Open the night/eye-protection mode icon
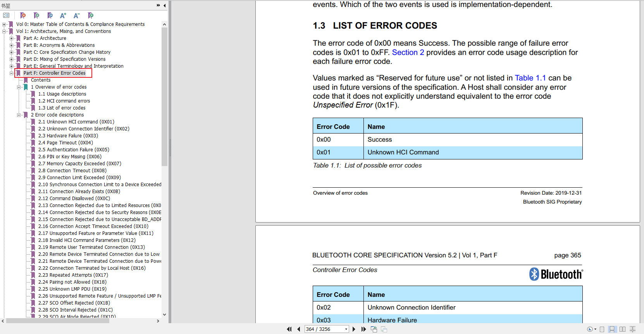The width and height of the screenshot is (644, 334). pos(590,329)
